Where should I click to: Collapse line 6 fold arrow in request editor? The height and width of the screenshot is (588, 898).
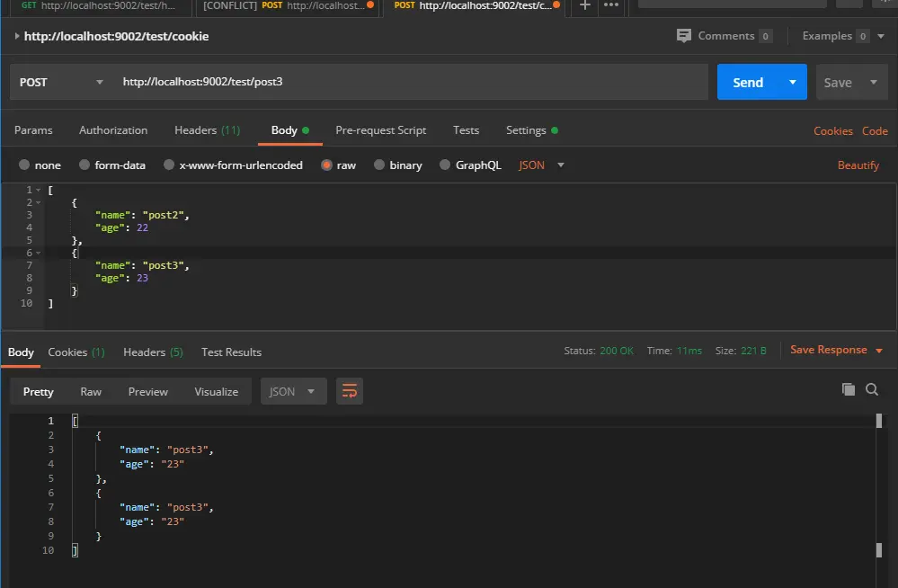[39, 253]
